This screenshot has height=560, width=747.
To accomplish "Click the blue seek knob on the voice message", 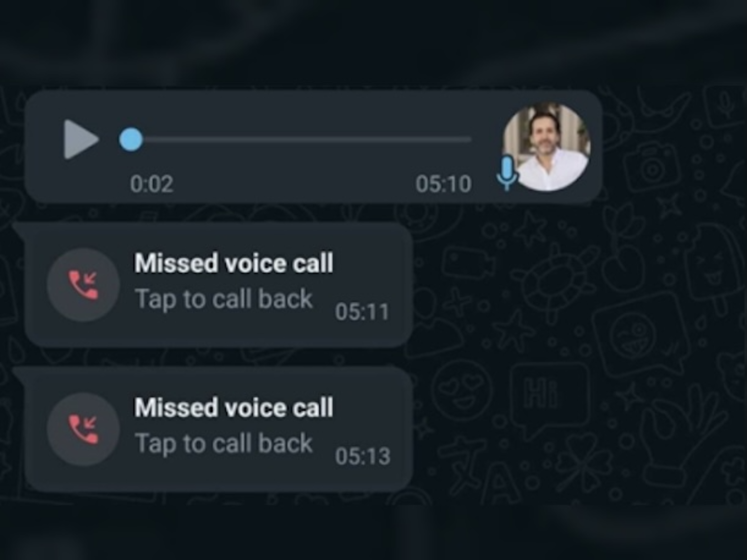I will (131, 139).
